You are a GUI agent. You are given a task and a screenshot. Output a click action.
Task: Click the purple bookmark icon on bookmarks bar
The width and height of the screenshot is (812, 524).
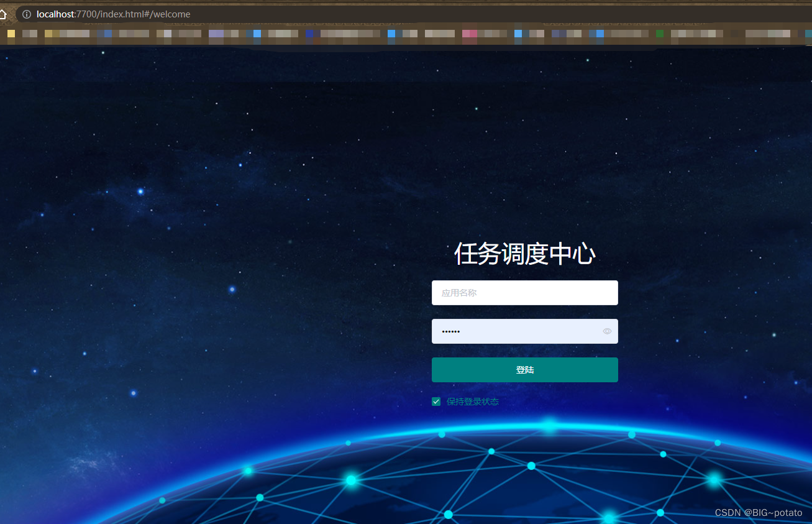tap(216, 34)
